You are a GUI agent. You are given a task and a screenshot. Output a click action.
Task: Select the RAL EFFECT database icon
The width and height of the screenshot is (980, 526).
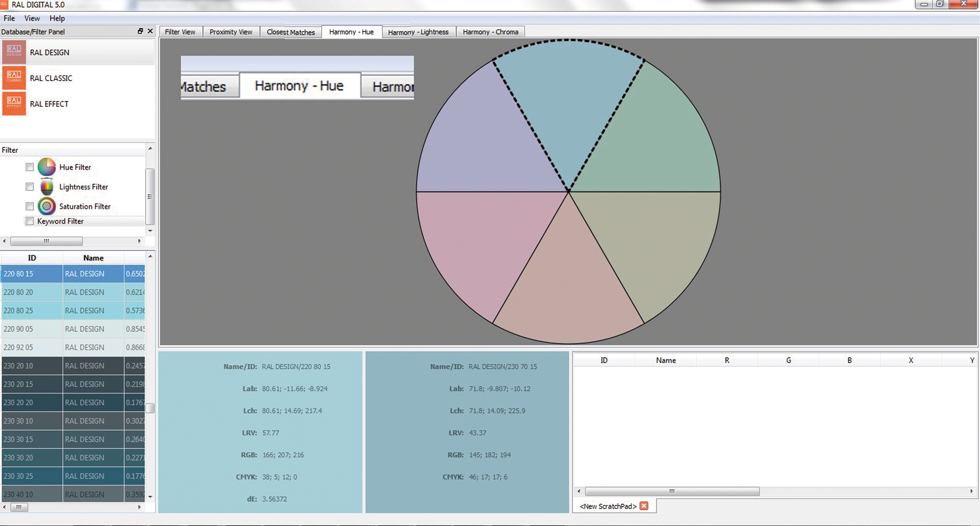(14, 103)
